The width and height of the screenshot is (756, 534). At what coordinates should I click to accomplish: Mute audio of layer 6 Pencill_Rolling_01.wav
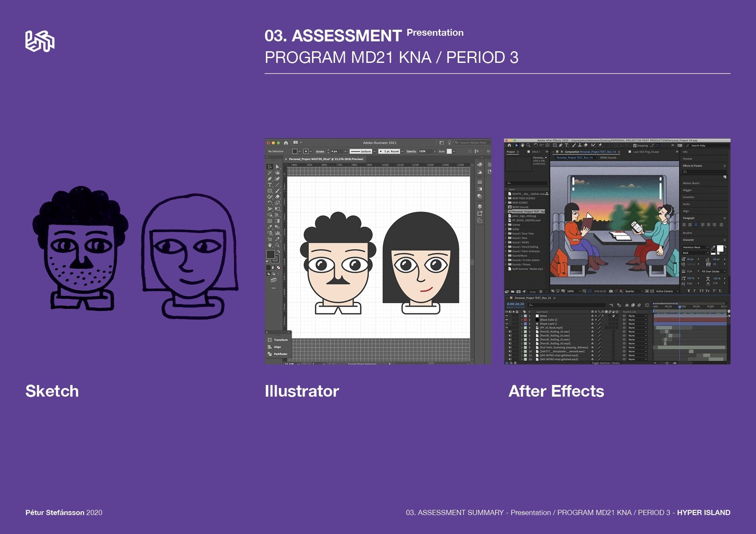pyautogui.click(x=510, y=335)
